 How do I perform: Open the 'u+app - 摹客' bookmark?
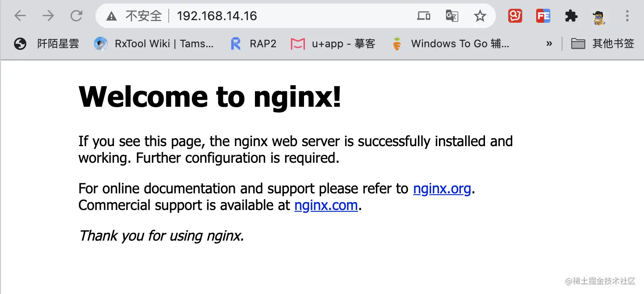point(333,43)
